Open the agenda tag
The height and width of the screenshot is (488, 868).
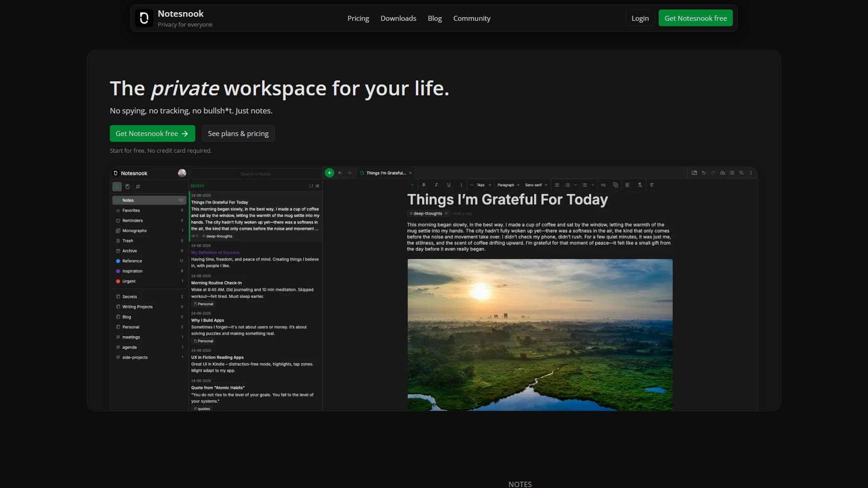[149, 347]
